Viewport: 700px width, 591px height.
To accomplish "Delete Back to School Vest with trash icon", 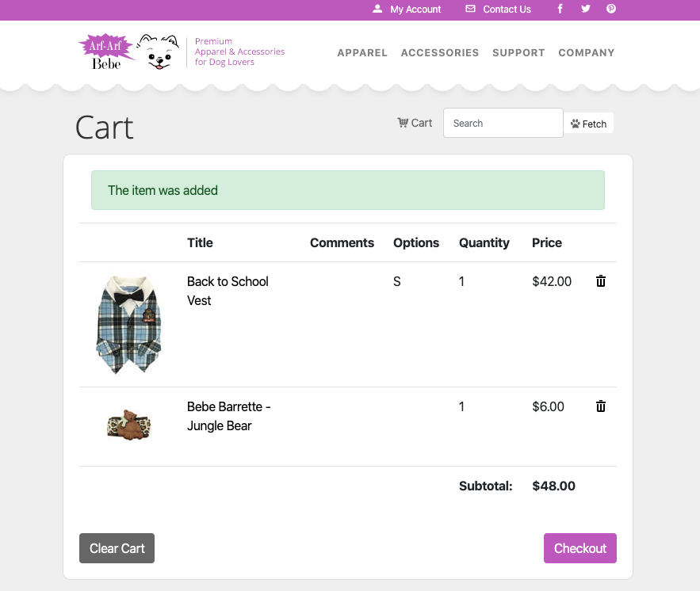I will [601, 281].
